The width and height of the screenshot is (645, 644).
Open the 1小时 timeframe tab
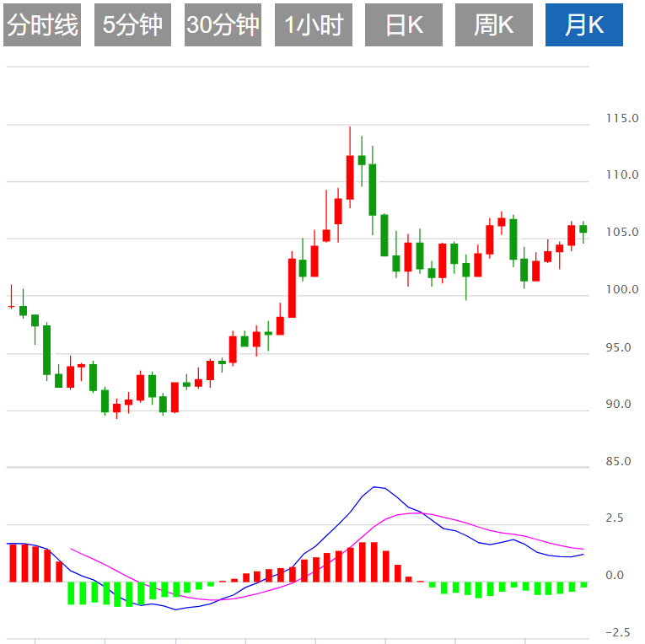(313, 24)
